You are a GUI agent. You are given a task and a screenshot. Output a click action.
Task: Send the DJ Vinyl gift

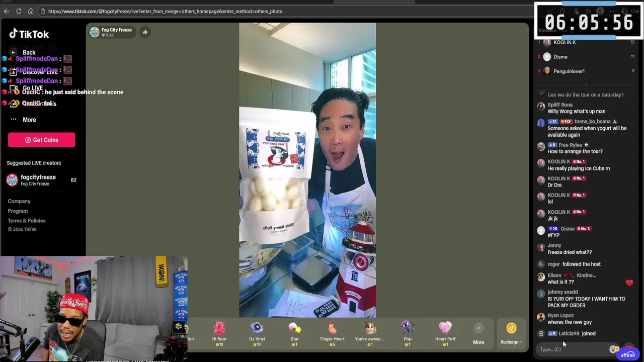pyautogui.click(x=257, y=333)
